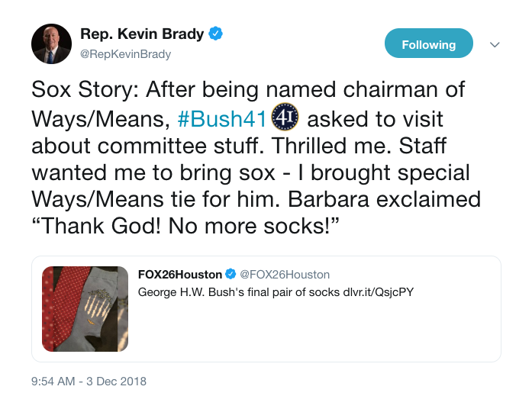
Task: Open the tweet options chevron menu
Action: (495, 44)
